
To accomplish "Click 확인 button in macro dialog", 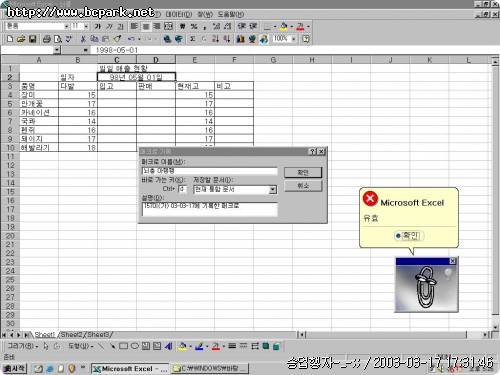I will tap(303, 172).
